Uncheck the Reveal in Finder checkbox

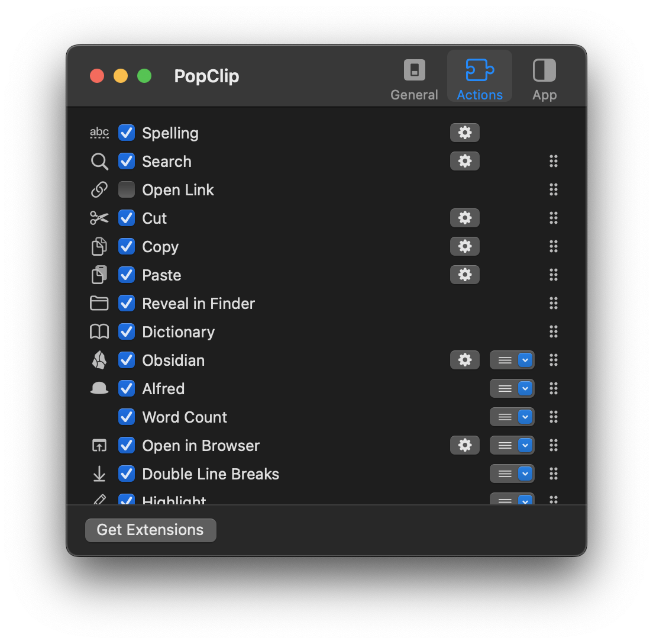[127, 303]
